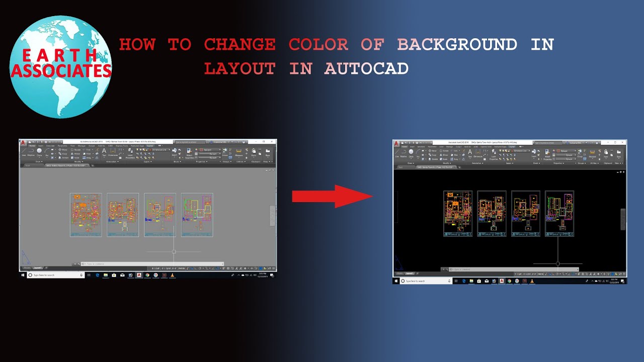644x362 pixels.
Task: Open Layer Properties in gray-background AutoCAD window
Action: [130, 152]
